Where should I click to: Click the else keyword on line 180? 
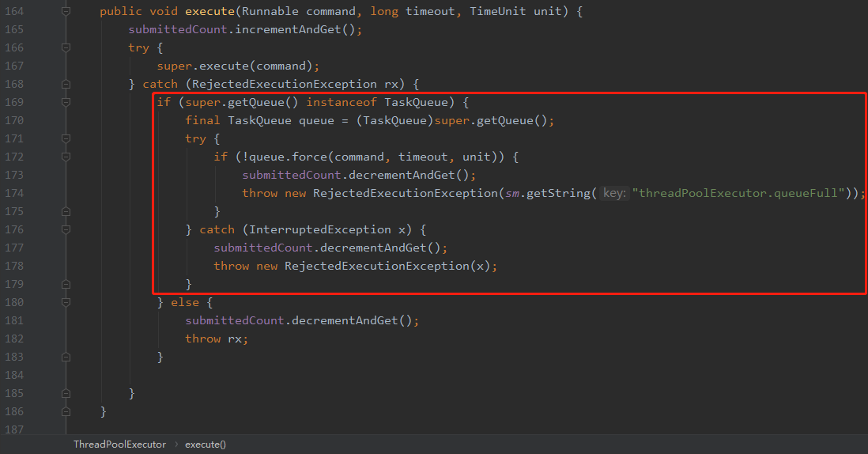(x=185, y=302)
